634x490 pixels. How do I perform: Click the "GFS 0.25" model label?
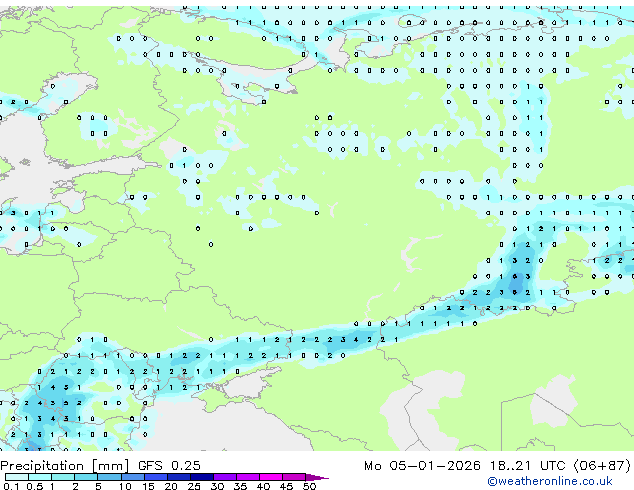coord(169,466)
